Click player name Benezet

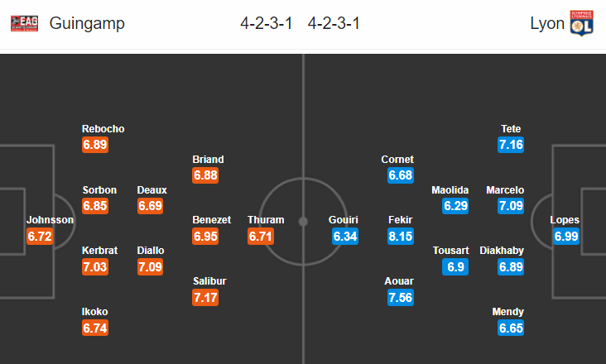211,220
